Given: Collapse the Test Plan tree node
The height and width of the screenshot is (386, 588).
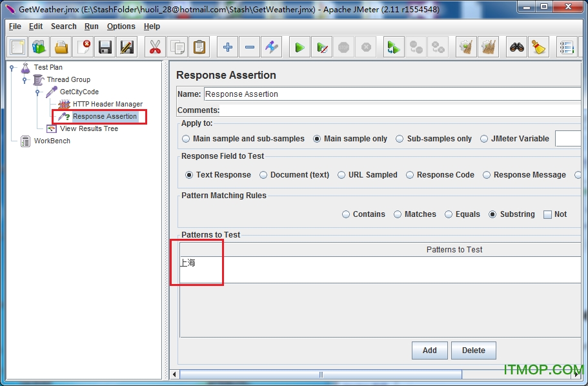Looking at the screenshot, I should click(x=12, y=67).
